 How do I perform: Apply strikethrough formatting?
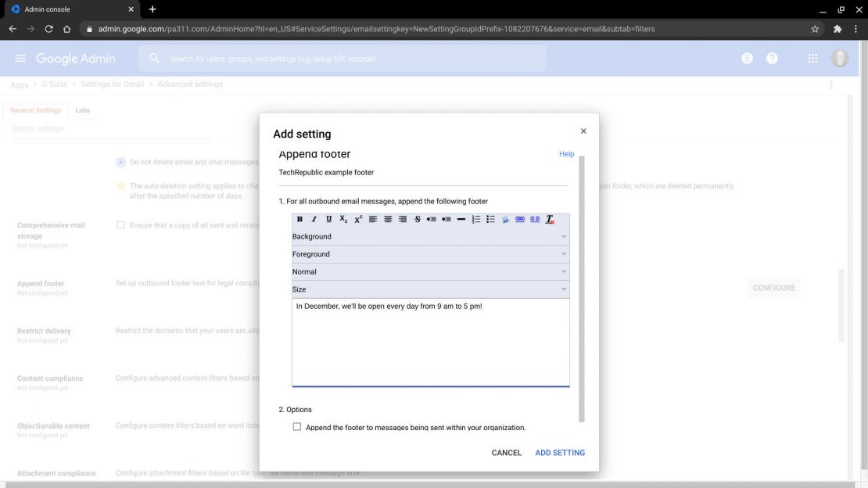(418, 218)
